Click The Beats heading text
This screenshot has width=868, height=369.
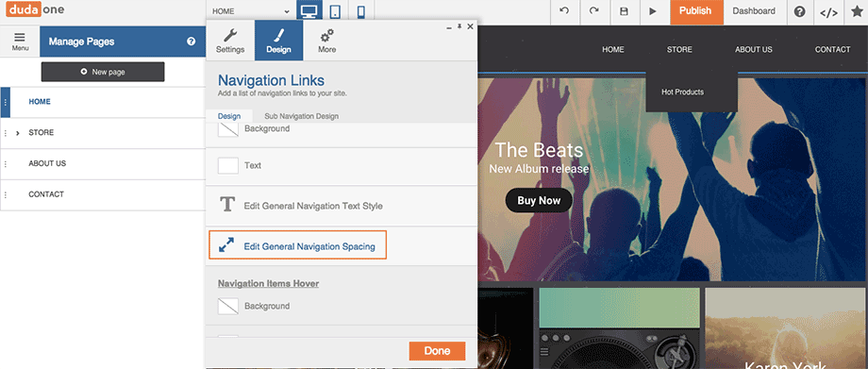(x=539, y=150)
